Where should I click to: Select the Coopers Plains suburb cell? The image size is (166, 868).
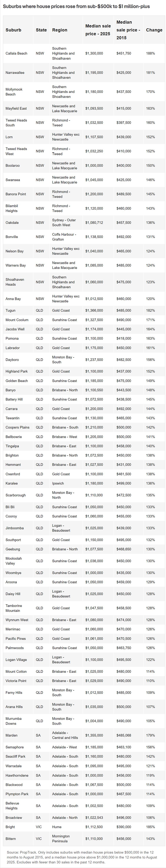coord(17,427)
